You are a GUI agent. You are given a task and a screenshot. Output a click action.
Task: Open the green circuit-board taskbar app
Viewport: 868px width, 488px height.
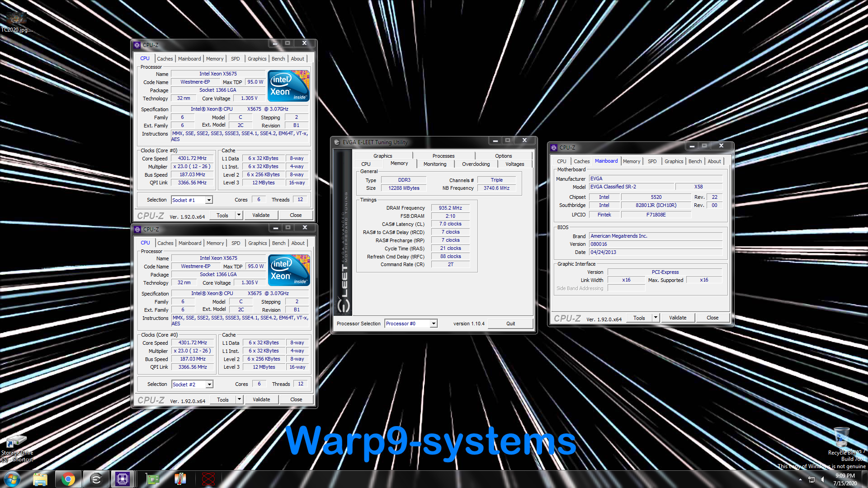click(x=152, y=479)
